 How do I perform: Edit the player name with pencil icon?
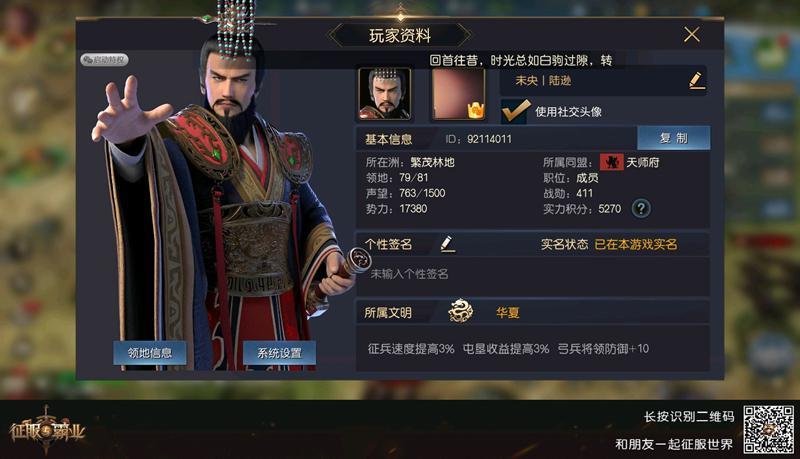[x=696, y=81]
